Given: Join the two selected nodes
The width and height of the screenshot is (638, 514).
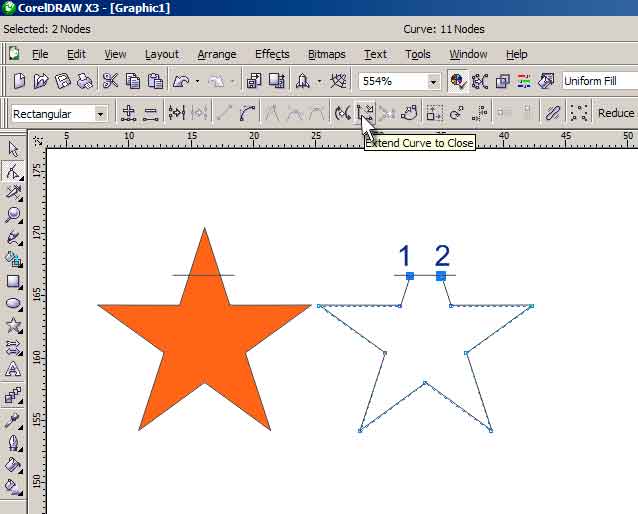Looking at the screenshot, I should (177, 113).
